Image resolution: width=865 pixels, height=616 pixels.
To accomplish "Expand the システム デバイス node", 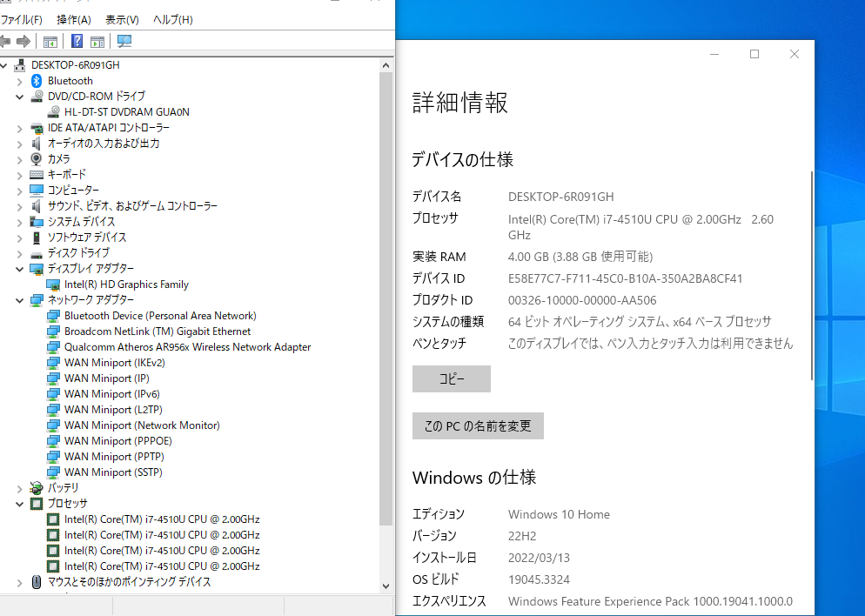I will click(20, 222).
